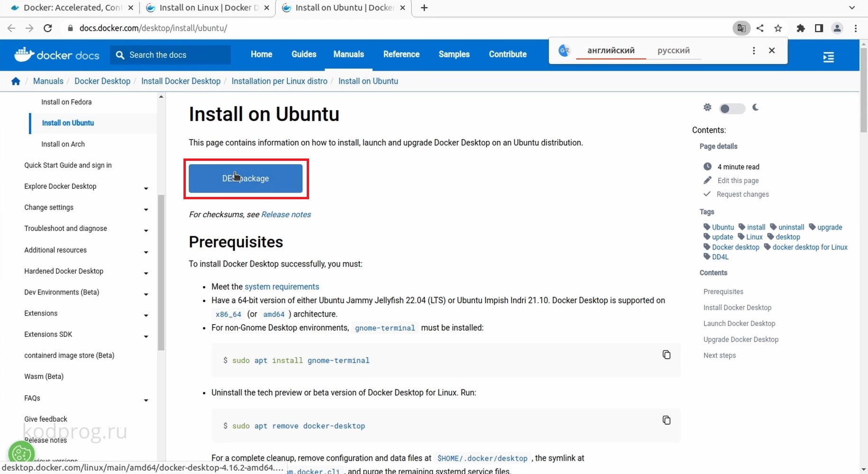The image size is (868, 474).
Task: Close the Install on Linux tab
Action: click(266, 8)
